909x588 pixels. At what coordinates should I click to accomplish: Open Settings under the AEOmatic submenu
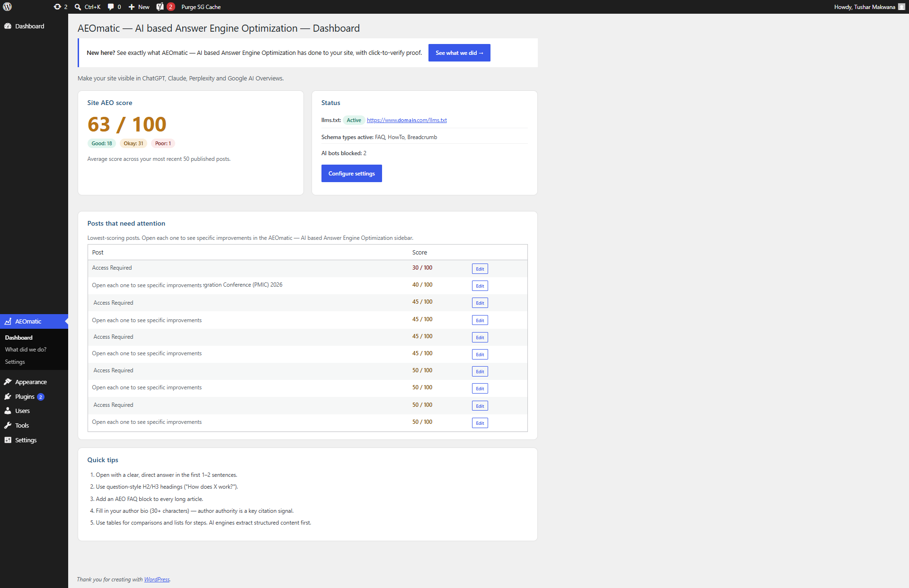[15, 362]
